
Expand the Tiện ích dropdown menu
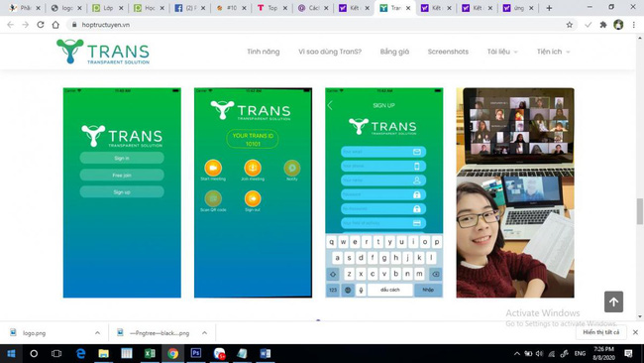[553, 52]
